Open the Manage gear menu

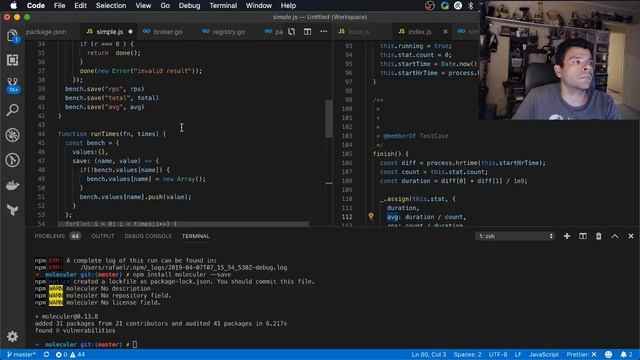tap(13, 336)
